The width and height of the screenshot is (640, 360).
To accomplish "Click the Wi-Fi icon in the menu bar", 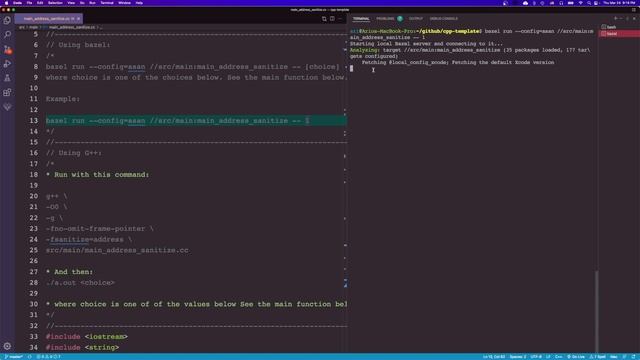I will (580, 3).
